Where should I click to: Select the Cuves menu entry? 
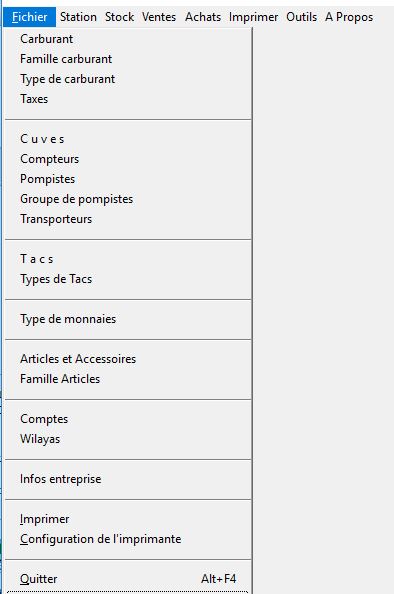[128, 139]
